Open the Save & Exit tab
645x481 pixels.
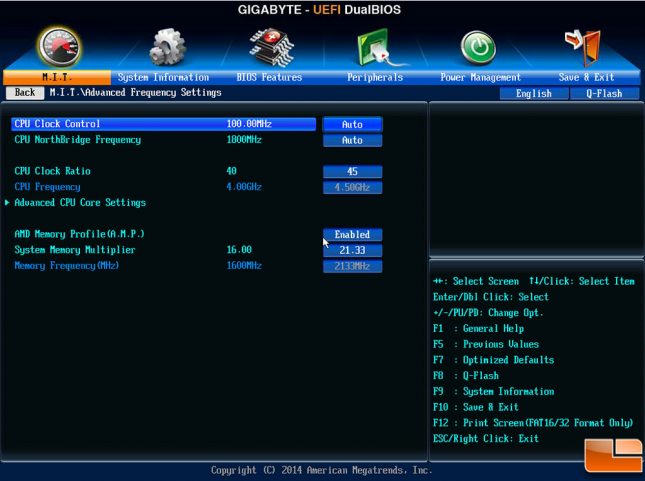pos(586,77)
